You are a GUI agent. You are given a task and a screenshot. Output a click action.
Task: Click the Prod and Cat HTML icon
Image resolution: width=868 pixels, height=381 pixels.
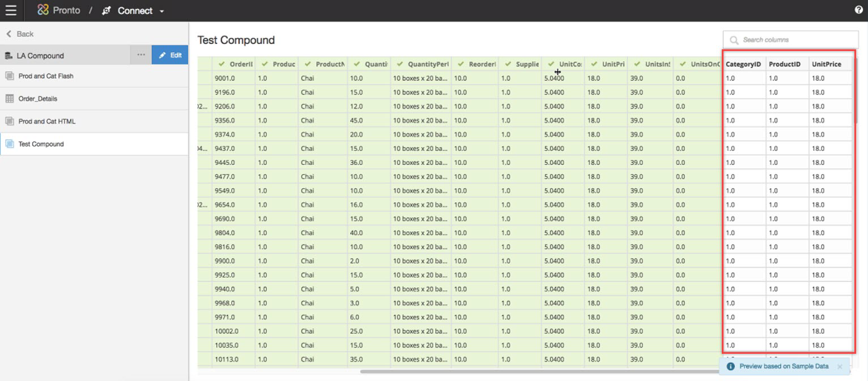pos(9,121)
